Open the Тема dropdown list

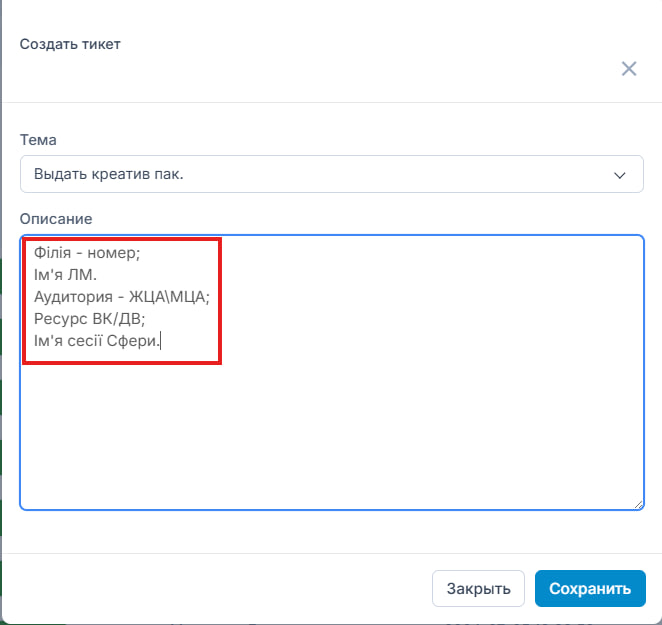[330, 174]
